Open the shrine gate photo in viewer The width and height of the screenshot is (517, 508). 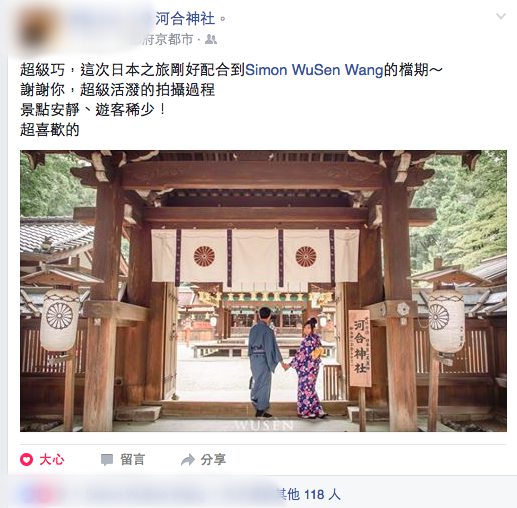click(263, 291)
